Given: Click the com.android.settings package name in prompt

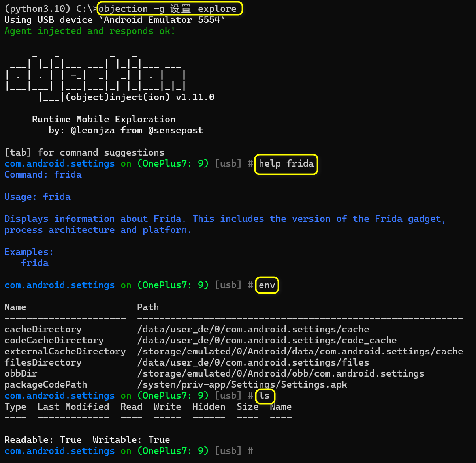Looking at the screenshot, I should pos(59,163).
